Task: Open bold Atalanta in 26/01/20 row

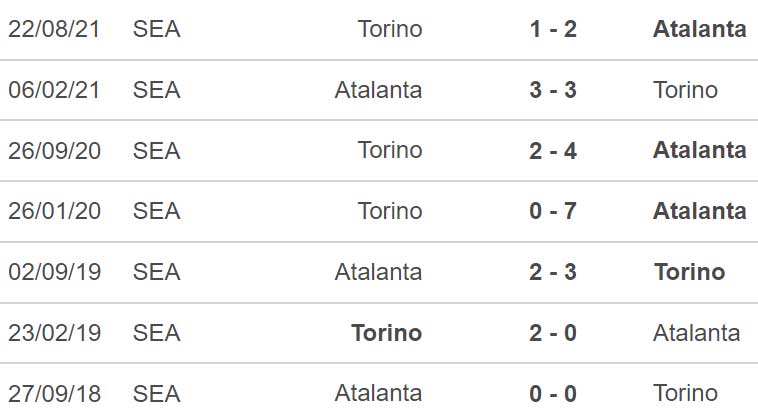Action: coord(700,211)
